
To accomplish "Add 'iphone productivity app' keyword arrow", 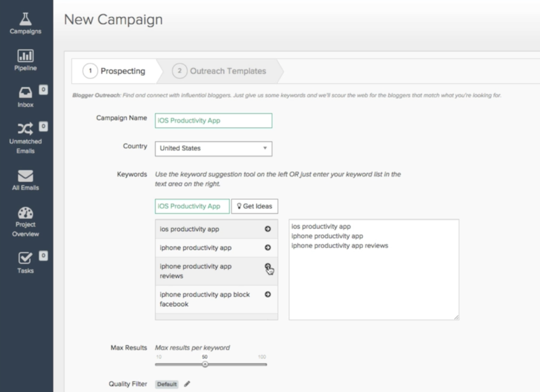I will (267, 248).
